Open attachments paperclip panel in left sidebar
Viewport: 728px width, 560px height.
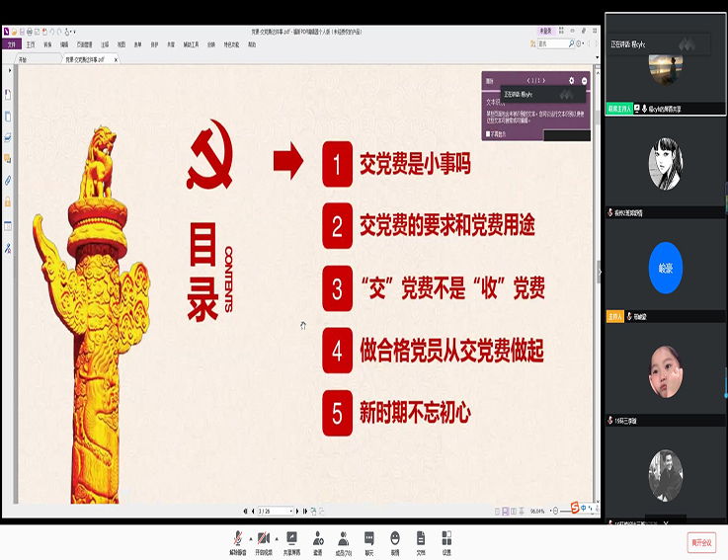click(x=8, y=180)
